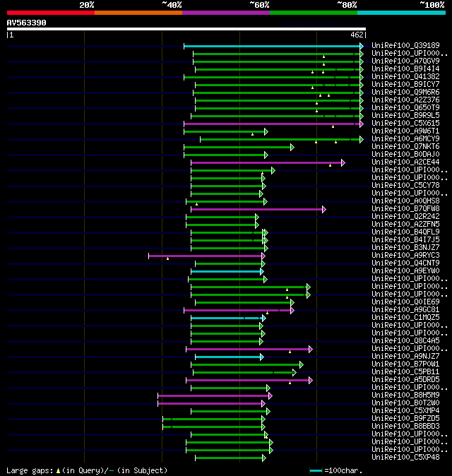Select hit UniRef100_A6MCY9

[x=405, y=138]
